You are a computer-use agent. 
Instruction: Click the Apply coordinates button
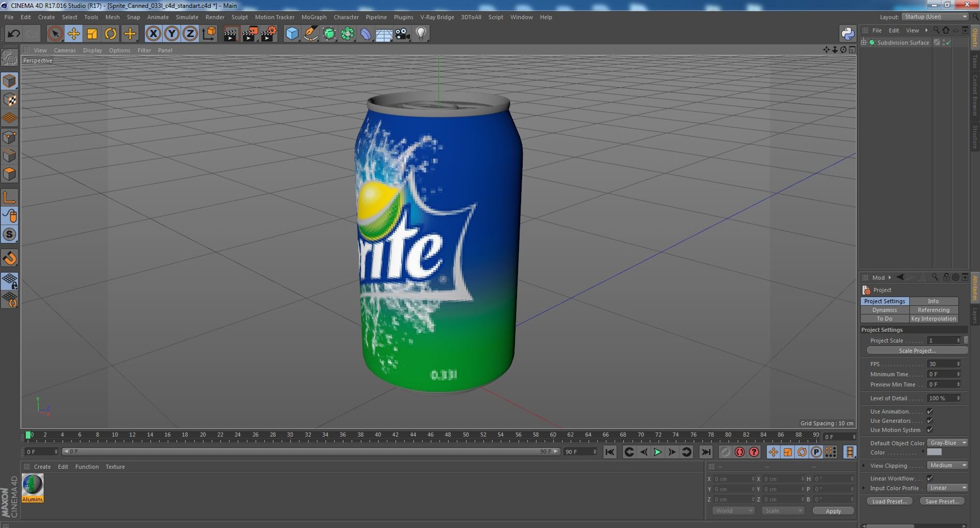(833, 511)
